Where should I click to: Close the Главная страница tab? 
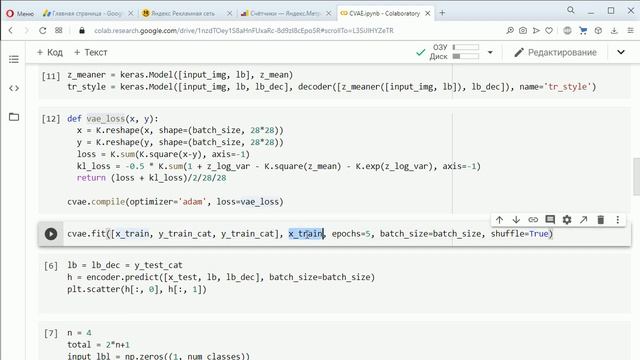click(x=131, y=13)
